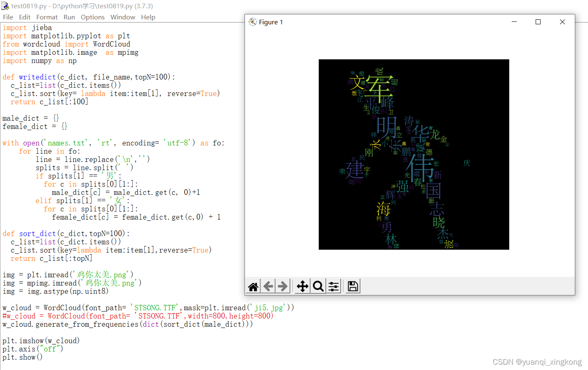Click 'for line in fo:' line

49,151
